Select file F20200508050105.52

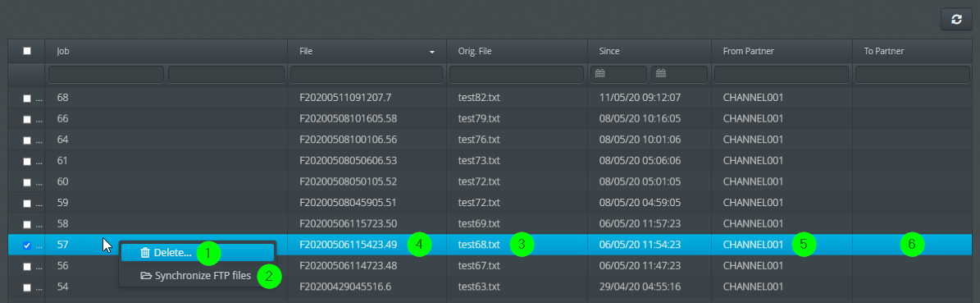click(348, 181)
